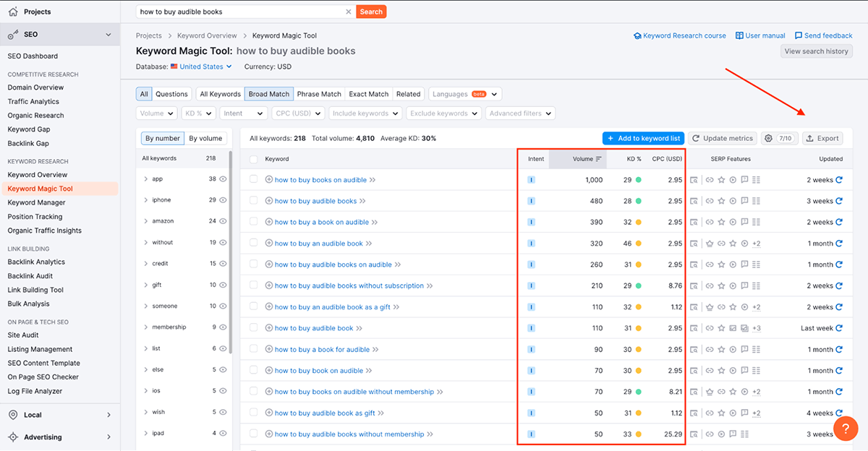Open the Database United States dropdown

tap(201, 66)
